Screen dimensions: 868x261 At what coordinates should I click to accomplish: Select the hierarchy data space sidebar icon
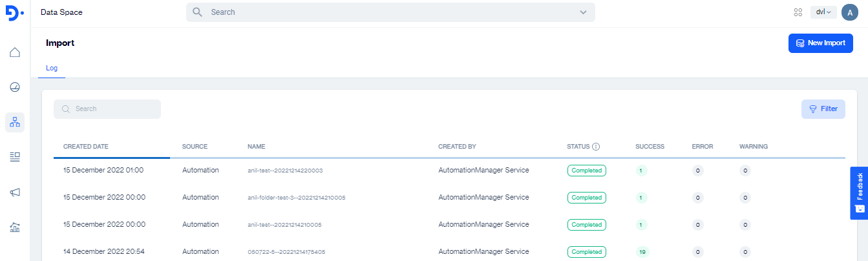tap(15, 122)
